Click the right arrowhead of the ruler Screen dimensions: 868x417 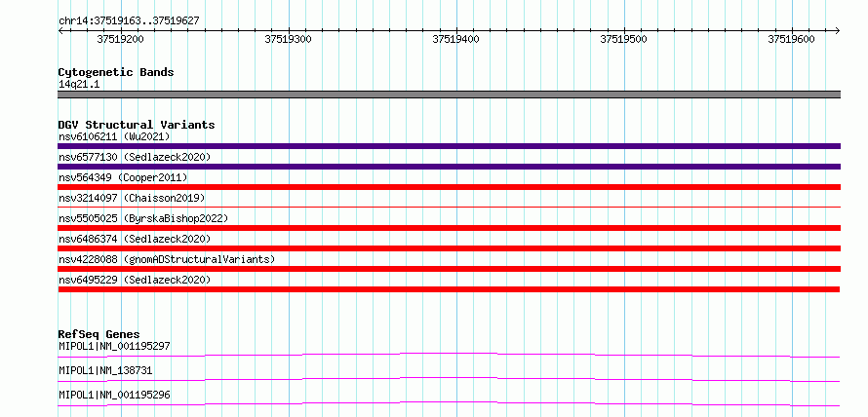(x=838, y=30)
